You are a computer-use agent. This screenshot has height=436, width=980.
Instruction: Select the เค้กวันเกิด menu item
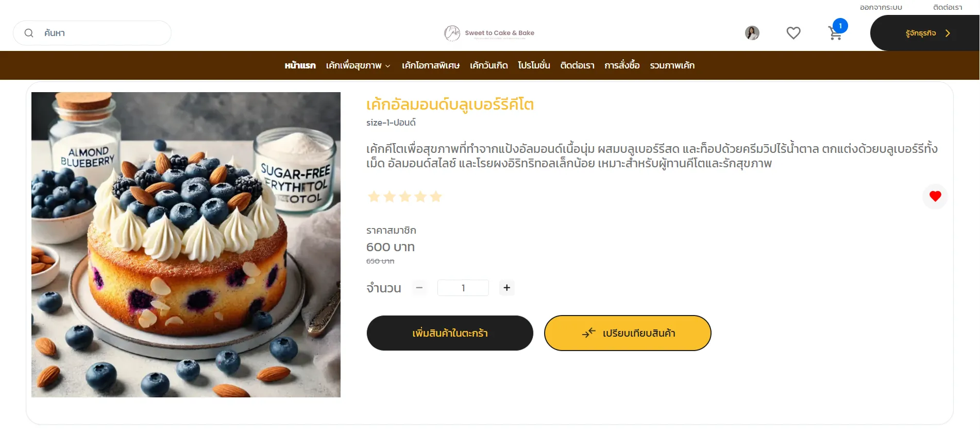click(488, 65)
